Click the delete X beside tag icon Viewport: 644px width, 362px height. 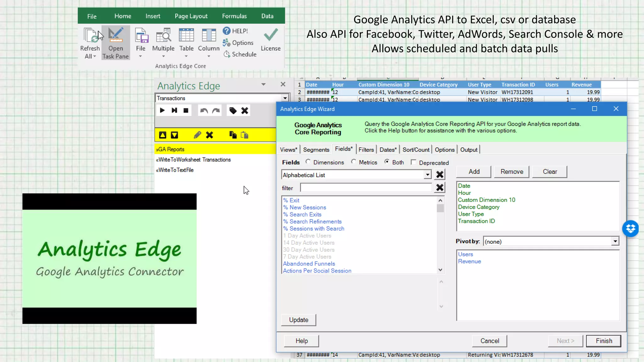[245, 110]
